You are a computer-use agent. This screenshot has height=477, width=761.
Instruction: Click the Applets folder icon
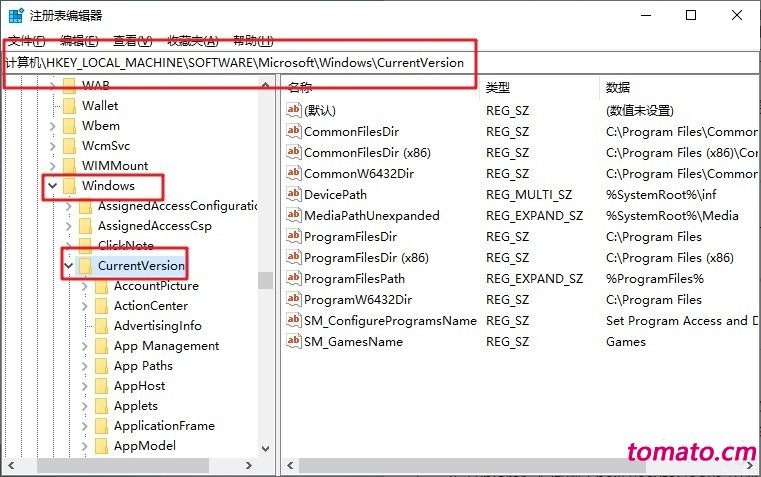[x=101, y=406]
